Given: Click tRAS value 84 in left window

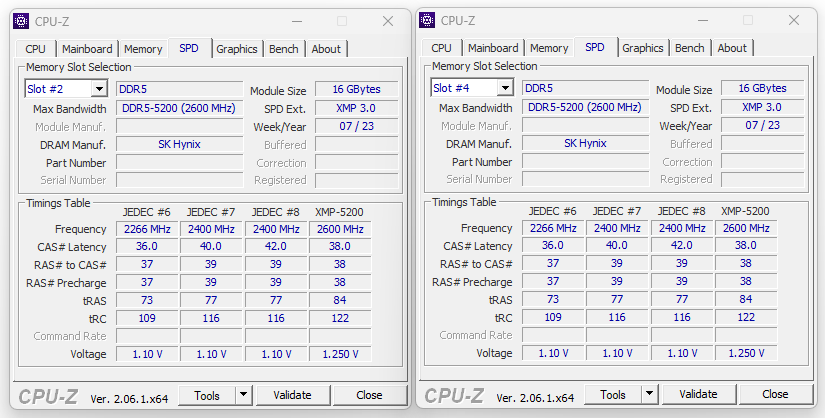Looking at the screenshot, I should pyautogui.click(x=340, y=301).
